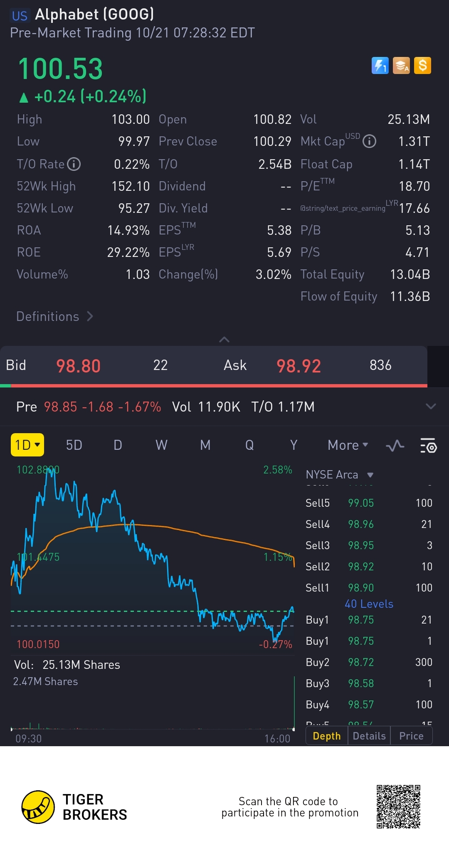This screenshot has width=449, height=868.
Task: Select the Depth tab
Action: (x=327, y=736)
